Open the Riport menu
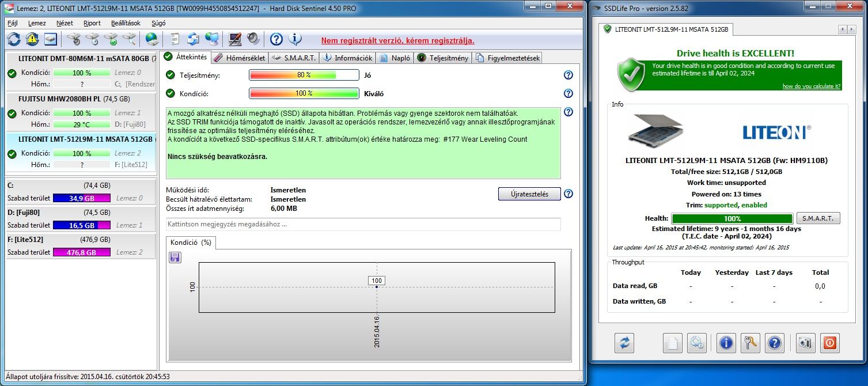Viewport: 868px width, 386px height. pos(92,23)
